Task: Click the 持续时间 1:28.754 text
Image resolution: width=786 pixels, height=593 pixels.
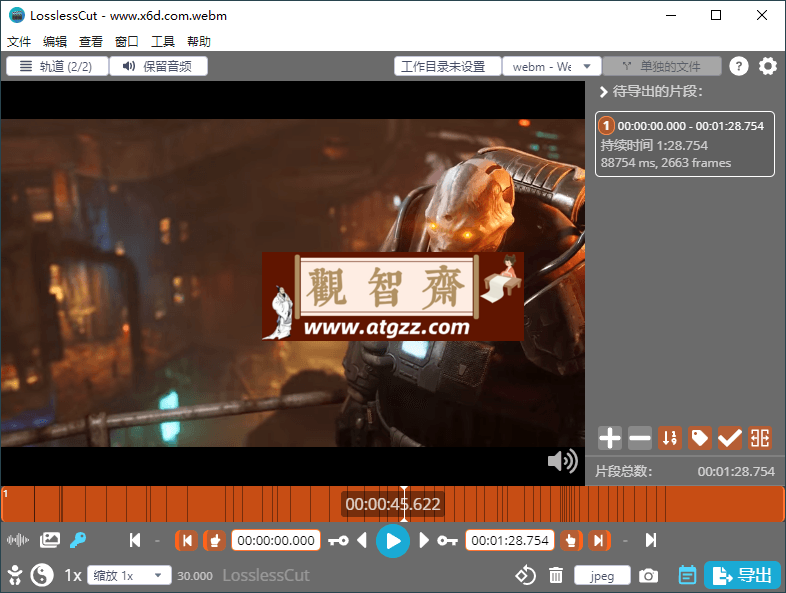Action: [654, 145]
